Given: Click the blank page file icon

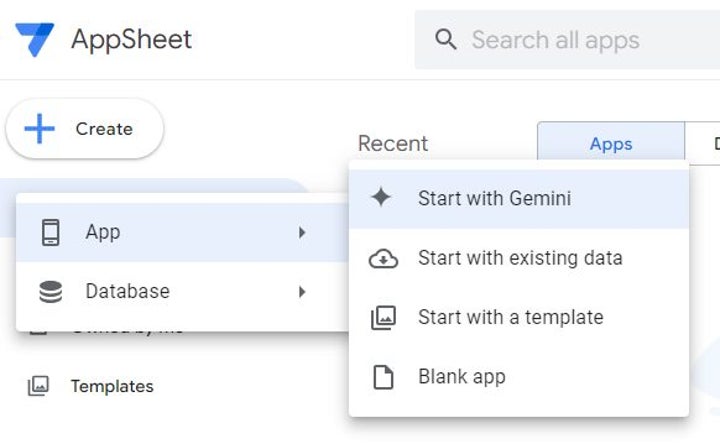Looking at the screenshot, I should tap(383, 377).
